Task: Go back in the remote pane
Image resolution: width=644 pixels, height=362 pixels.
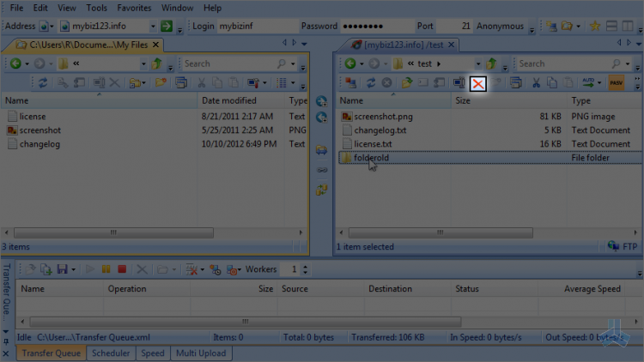Action: [350, 63]
